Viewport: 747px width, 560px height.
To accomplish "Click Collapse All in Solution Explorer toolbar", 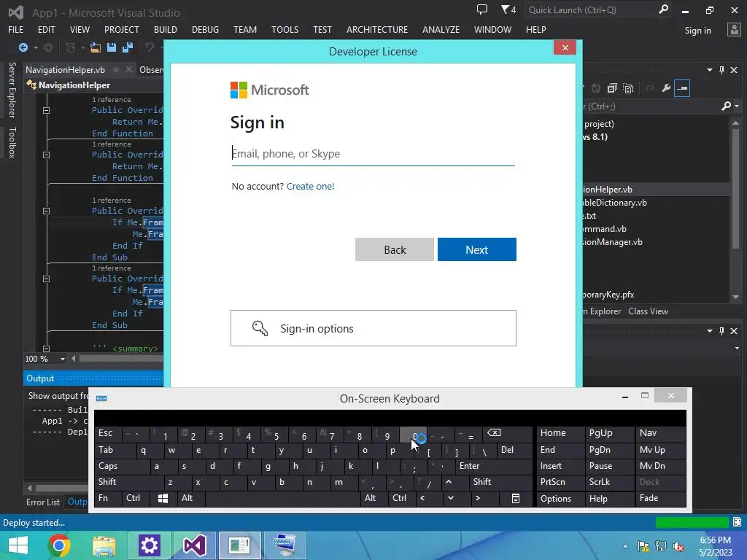I will pos(612,88).
